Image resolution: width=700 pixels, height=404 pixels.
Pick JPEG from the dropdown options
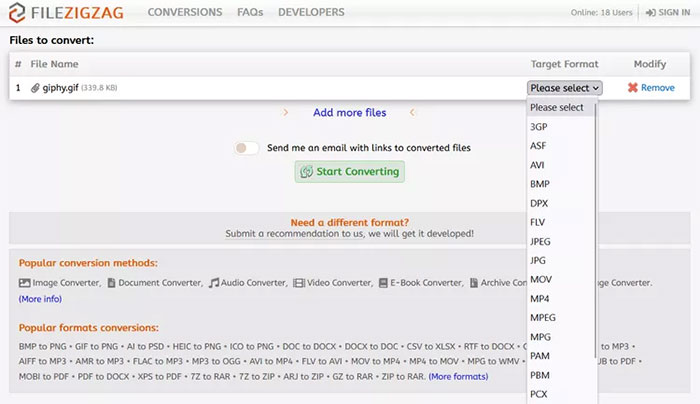(541, 241)
